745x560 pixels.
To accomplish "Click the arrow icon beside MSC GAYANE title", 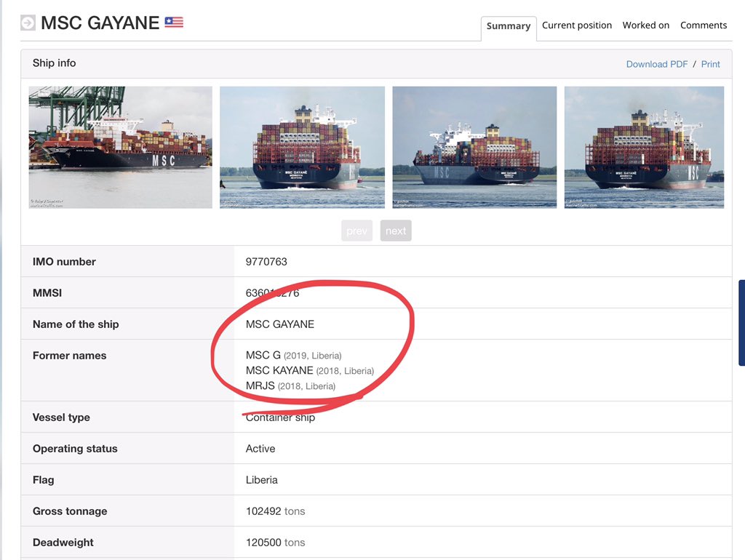I will tap(28, 23).
